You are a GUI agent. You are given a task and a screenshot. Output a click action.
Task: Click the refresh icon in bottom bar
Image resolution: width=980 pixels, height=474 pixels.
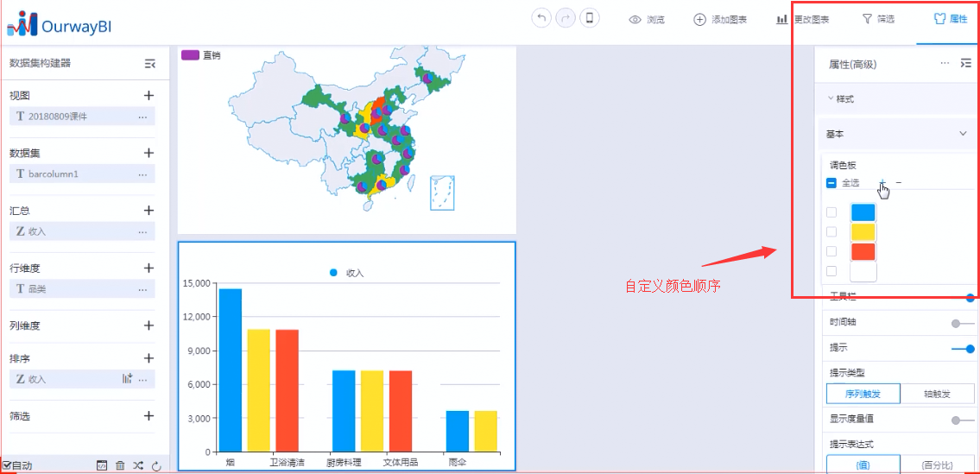coord(156,465)
